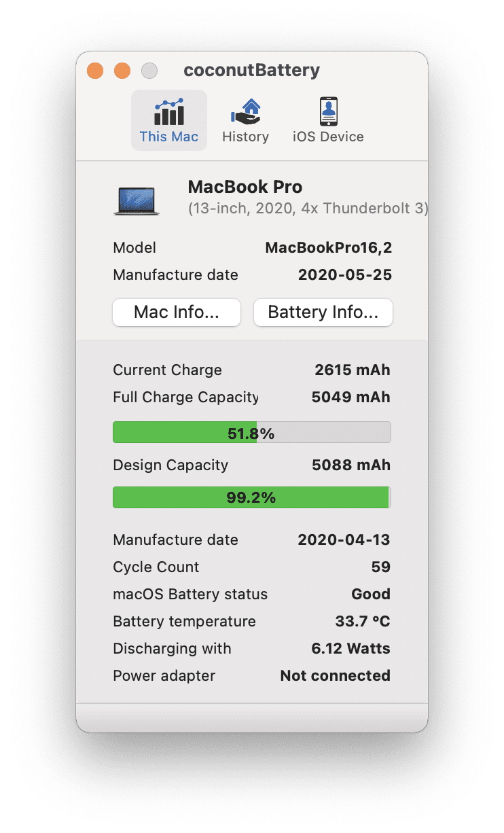Click the MacBook Pro laptop image
Viewport: 504px width, 833px height.
tap(137, 201)
